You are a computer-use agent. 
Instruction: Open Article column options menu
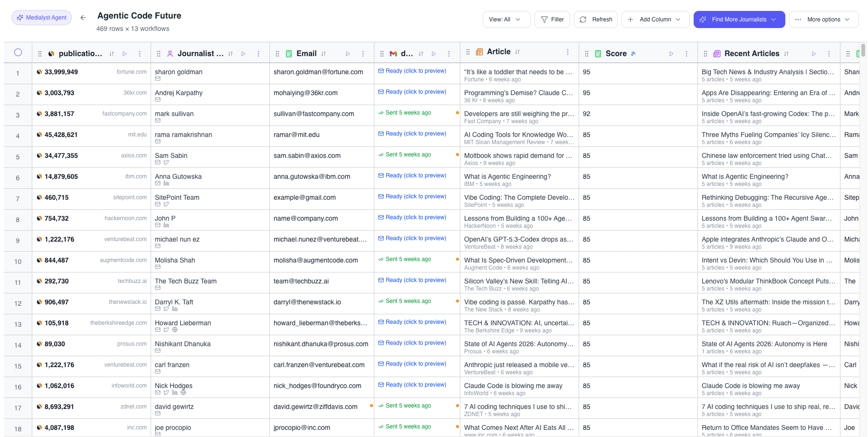(x=568, y=52)
